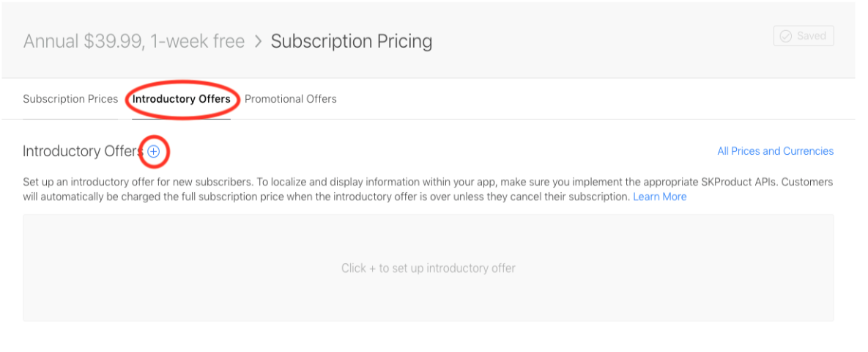Click the underline beneath Introductory Offers tab
868x352 pixels.
[x=181, y=118]
